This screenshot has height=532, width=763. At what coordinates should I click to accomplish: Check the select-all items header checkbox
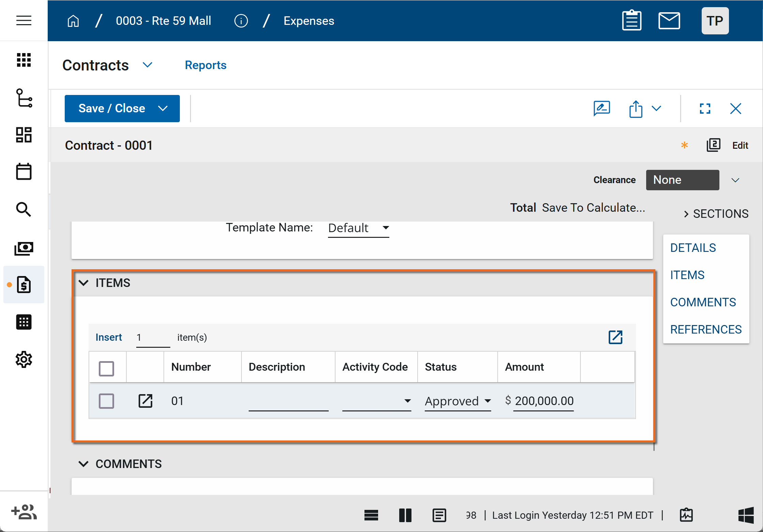(x=106, y=368)
